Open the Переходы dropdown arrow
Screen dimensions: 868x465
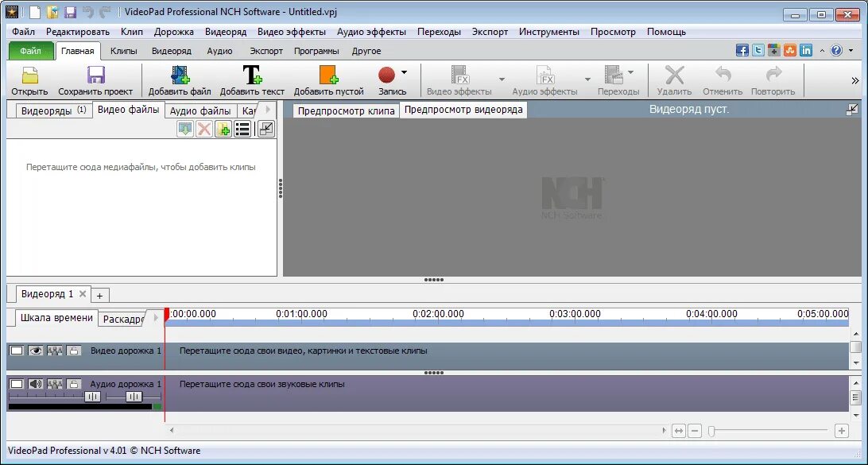pyautogui.click(x=630, y=72)
